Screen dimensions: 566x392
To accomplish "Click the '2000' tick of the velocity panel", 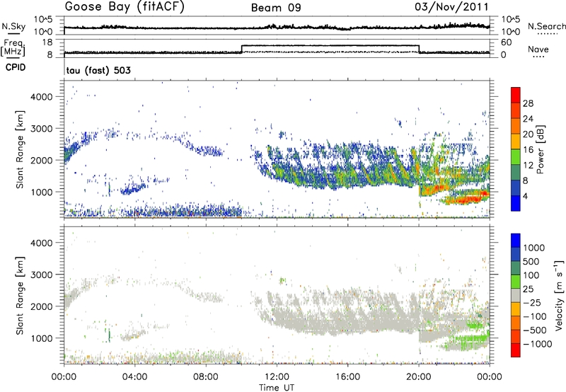I will (41, 306).
